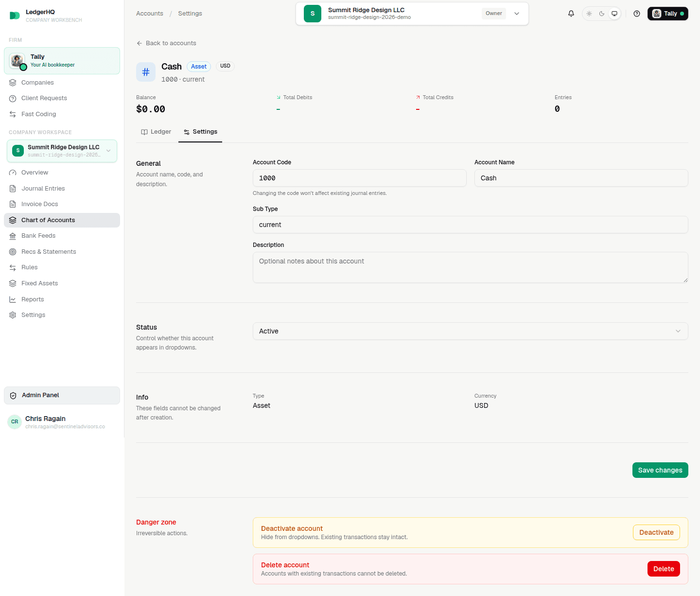Edit the Account Name field
Image resolution: width=700 pixels, height=596 pixels.
[581, 178]
